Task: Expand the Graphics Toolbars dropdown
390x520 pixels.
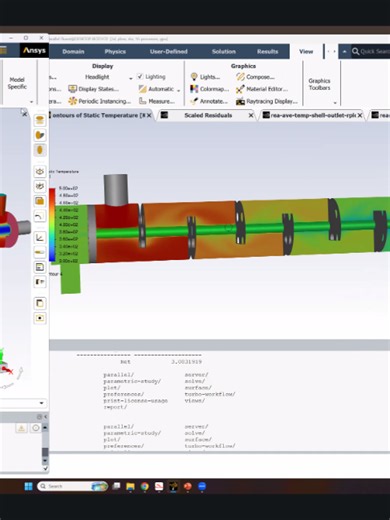Action: coord(335,103)
